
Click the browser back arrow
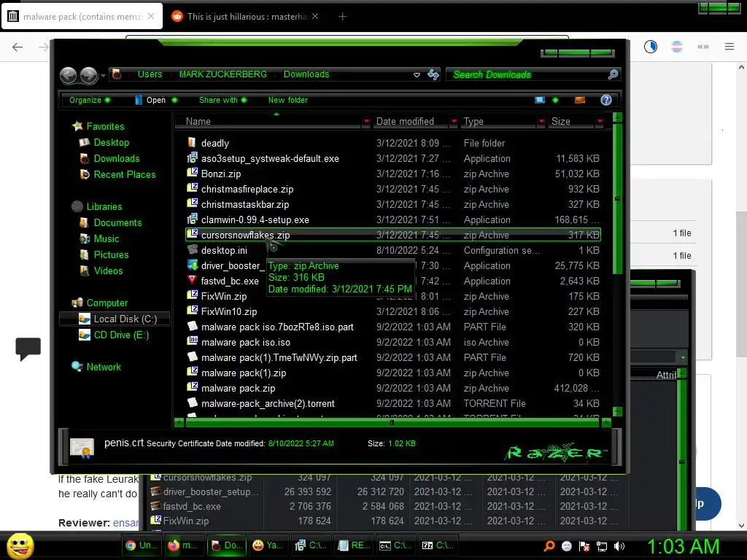pyautogui.click(x=18, y=47)
